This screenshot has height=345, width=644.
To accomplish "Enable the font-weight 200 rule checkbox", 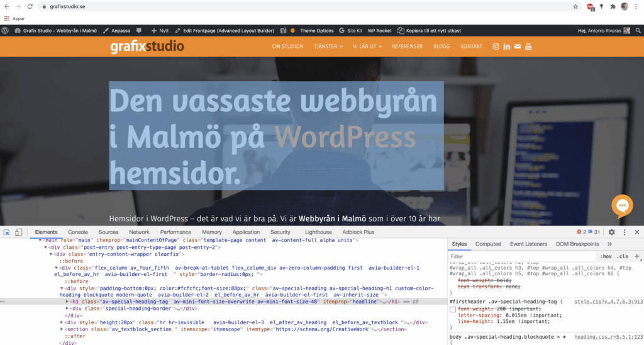I will tap(453, 309).
